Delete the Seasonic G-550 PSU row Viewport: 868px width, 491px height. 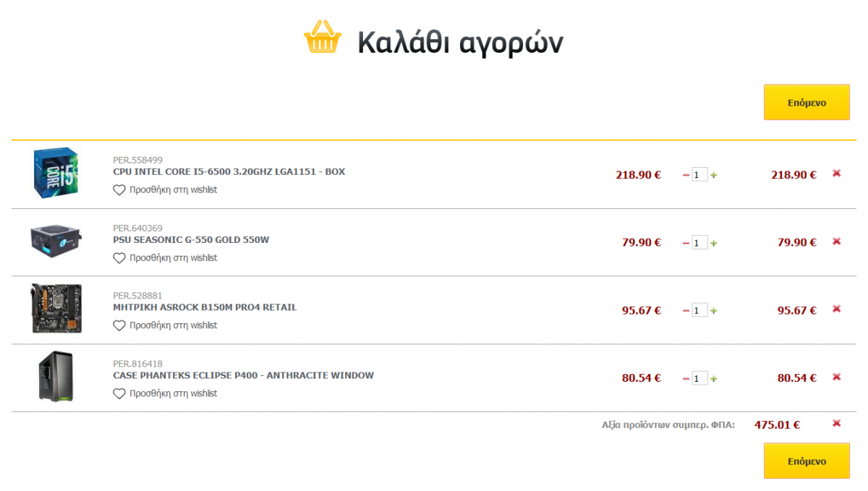pos(836,242)
